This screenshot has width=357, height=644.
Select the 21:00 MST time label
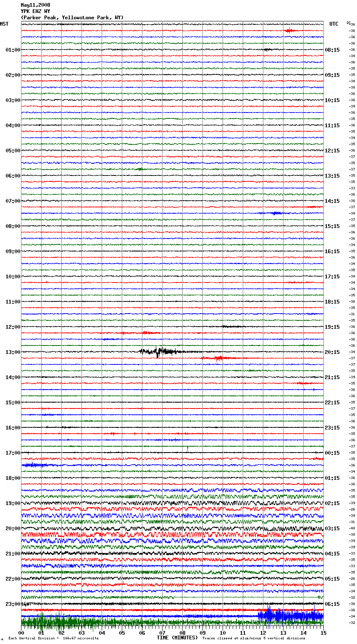pos(13,554)
